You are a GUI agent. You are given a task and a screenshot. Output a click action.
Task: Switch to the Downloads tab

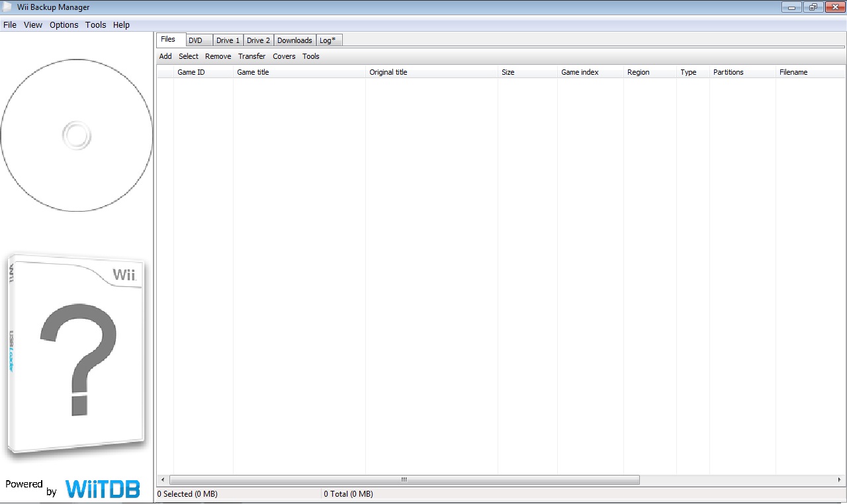coord(295,40)
